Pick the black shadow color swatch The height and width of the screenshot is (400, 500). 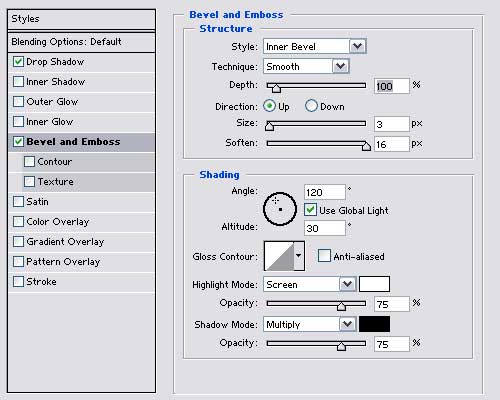(x=374, y=324)
